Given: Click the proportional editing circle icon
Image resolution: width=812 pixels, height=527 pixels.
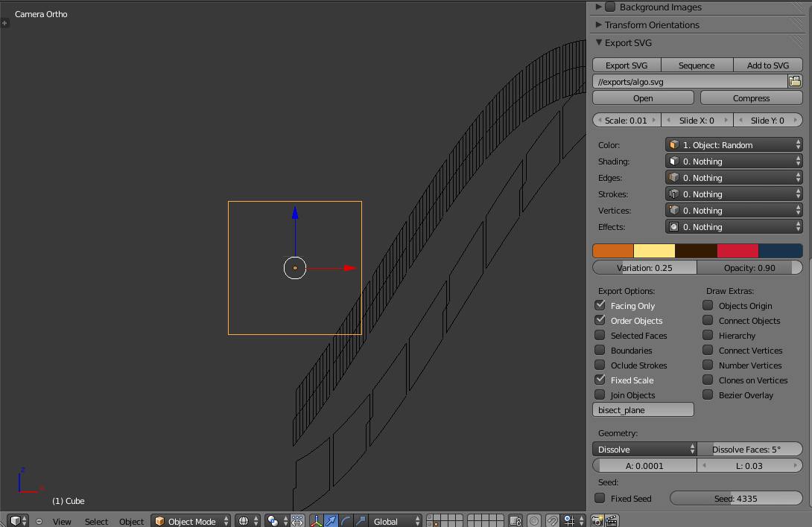Looking at the screenshot, I should coord(534,521).
